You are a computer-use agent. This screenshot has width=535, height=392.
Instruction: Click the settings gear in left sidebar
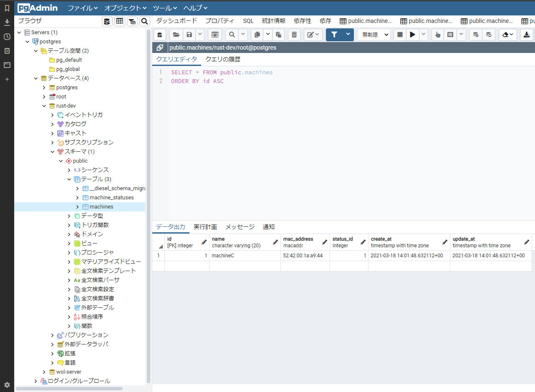tap(7, 384)
